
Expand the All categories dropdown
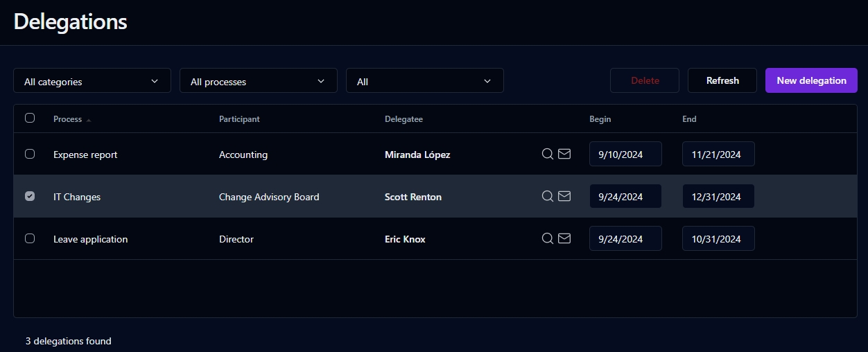(92, 81)
